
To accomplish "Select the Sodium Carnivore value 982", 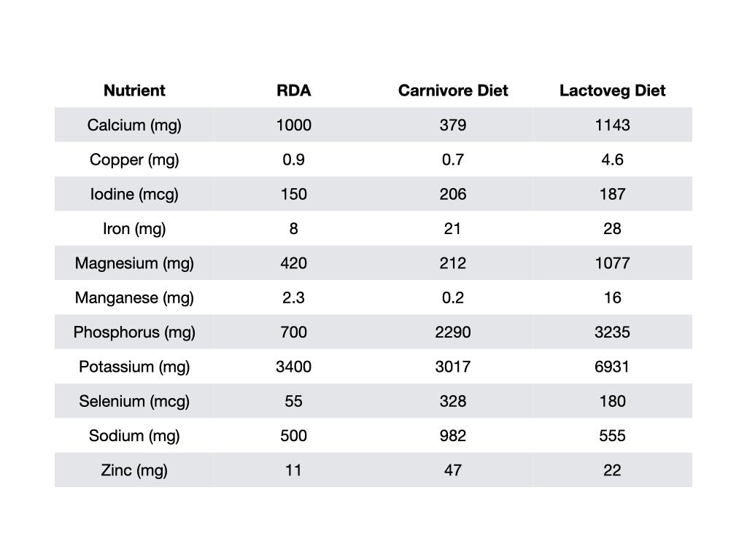I will point(453,436).
